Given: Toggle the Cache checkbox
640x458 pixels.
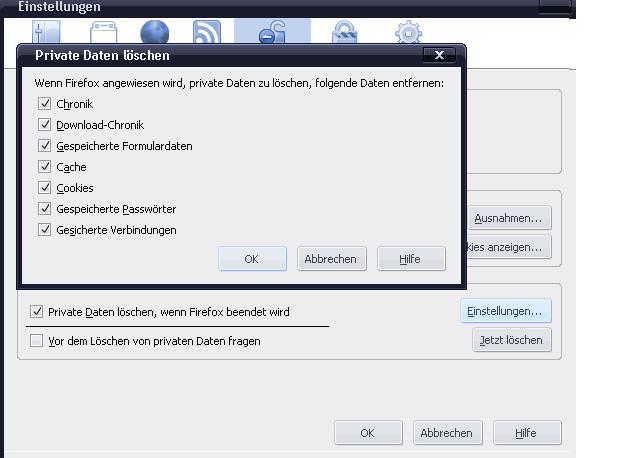Looking at the screenshot, I should pos(44,167).
